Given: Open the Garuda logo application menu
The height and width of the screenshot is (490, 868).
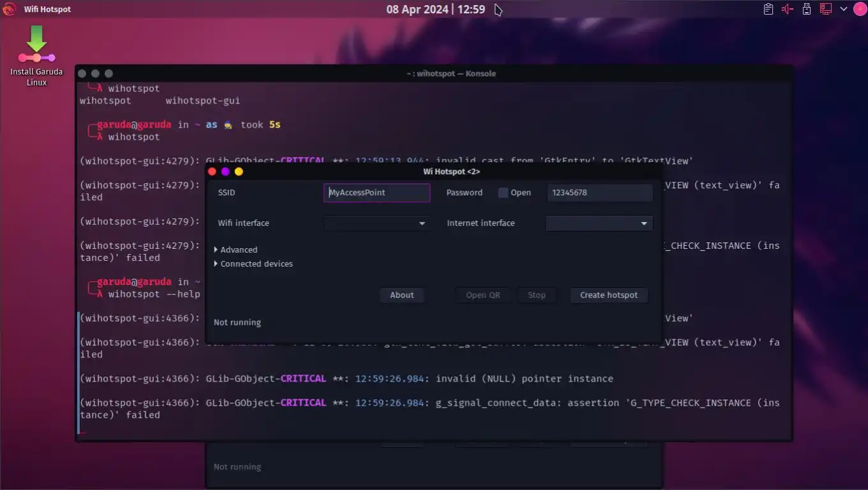Looking at the screenshot, I should pos(10,9).
